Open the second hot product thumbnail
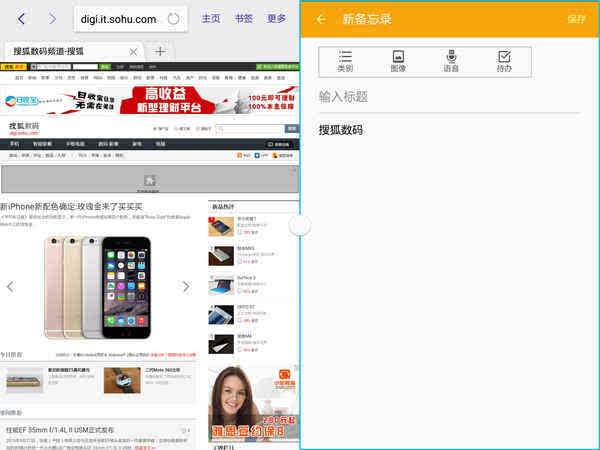The image size is (600, 450). [x=221, y=256]
